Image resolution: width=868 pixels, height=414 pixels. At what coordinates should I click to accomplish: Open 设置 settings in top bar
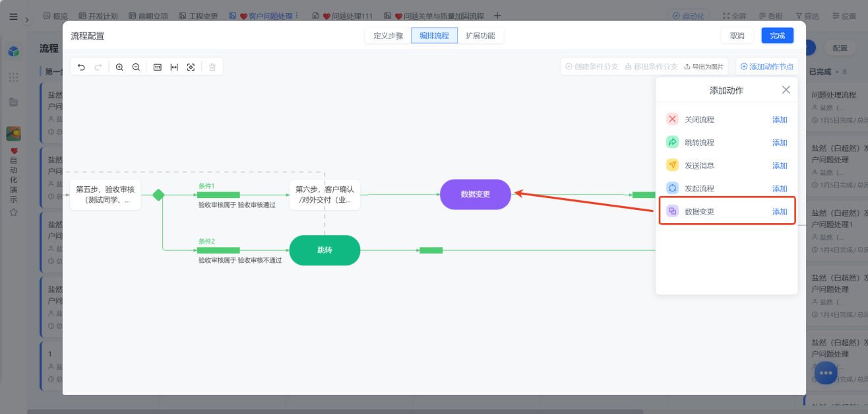[844, 16]
